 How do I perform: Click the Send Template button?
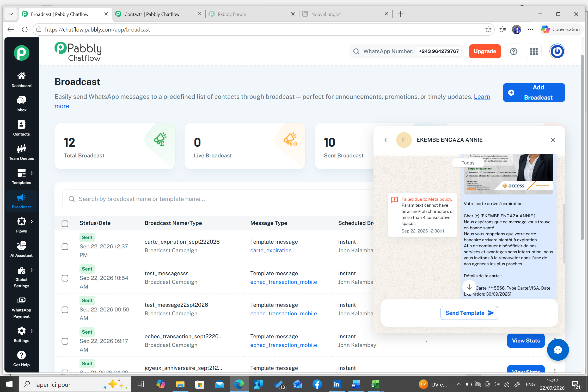point(469,313)
